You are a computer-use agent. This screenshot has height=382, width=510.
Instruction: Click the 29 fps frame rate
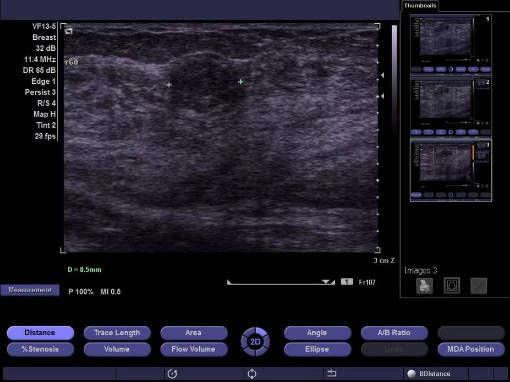45,136
